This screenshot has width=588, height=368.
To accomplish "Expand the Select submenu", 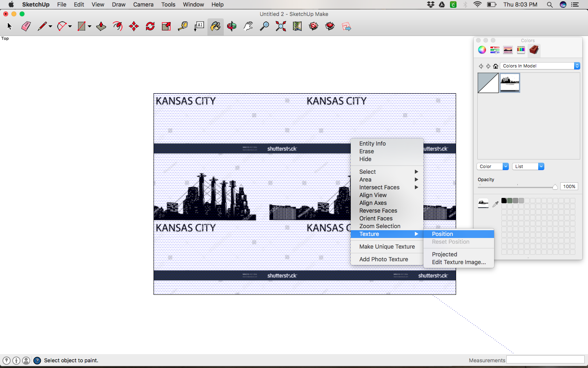I will click(x=387, y=172).
